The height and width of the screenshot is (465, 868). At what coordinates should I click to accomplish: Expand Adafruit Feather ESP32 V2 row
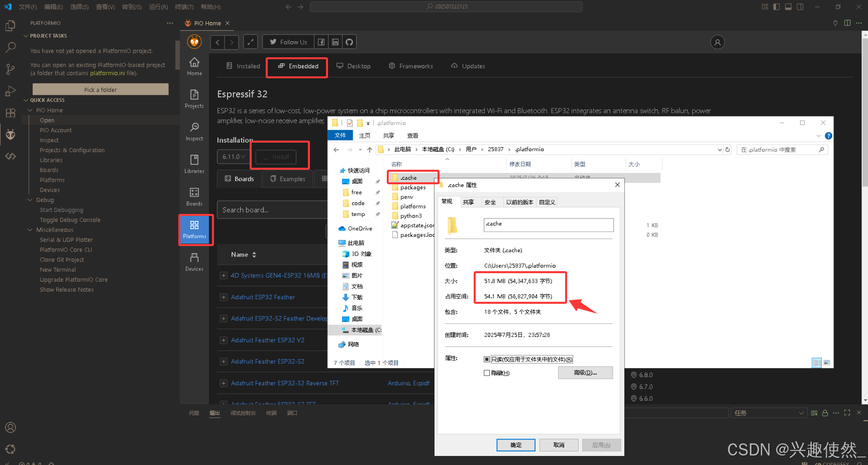(224, 340)
